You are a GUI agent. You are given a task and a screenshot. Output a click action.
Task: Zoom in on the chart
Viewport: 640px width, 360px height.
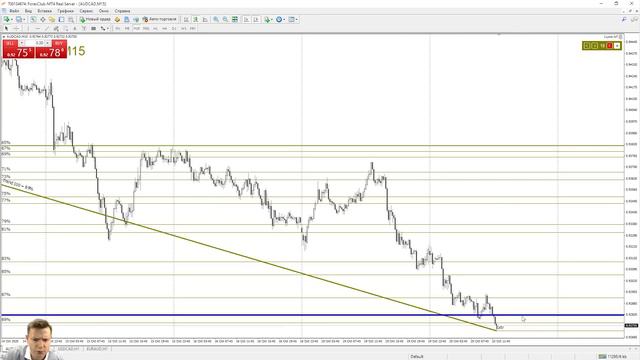tap(216, 19)
